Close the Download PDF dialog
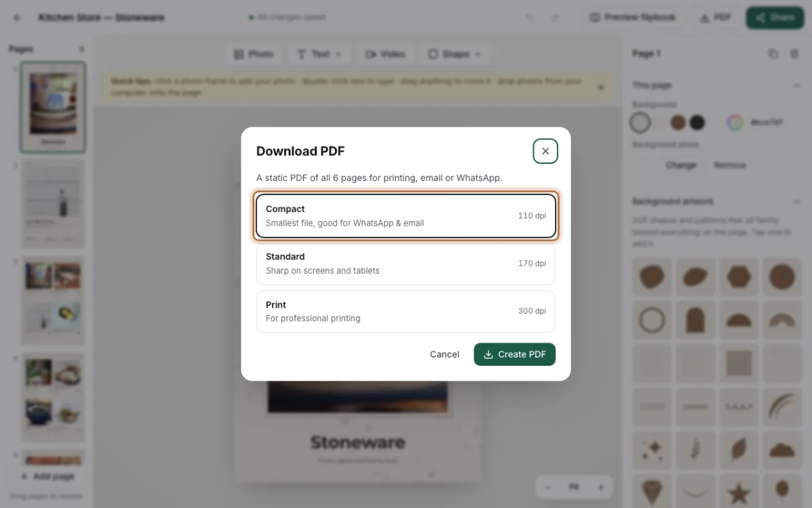The width and height of the screenshot is (812, 508). click(545, 151)
